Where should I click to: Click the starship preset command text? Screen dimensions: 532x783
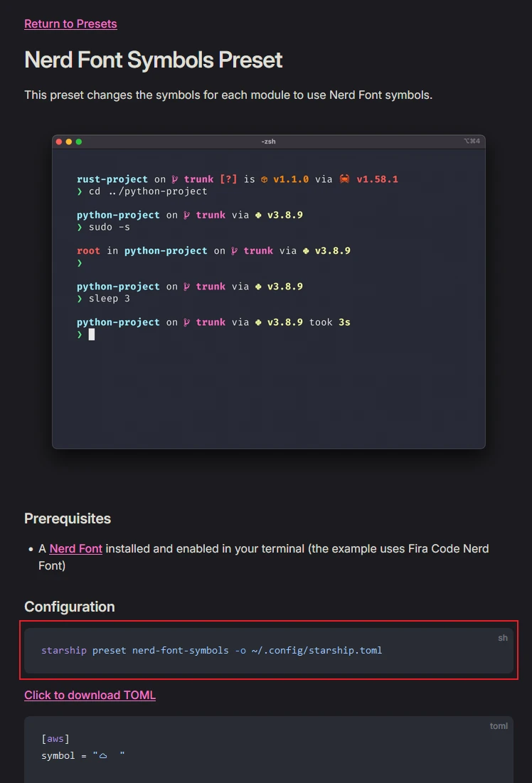click(x=211, y=650)
